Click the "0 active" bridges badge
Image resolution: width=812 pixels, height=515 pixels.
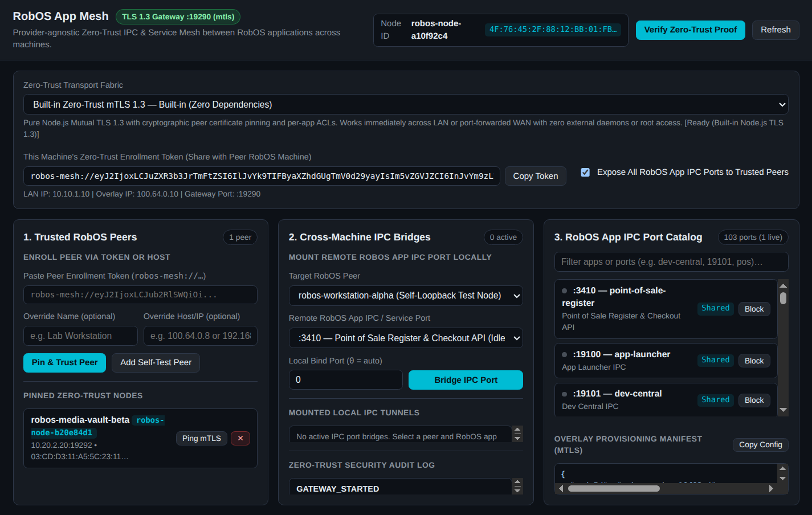[x=503, y=238]
